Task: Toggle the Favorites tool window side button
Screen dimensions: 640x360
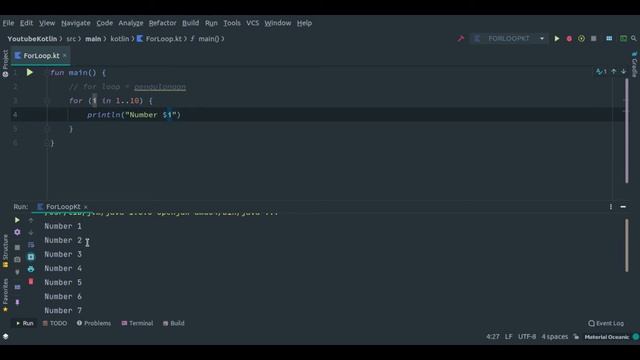Action: [x=5, y=296]
